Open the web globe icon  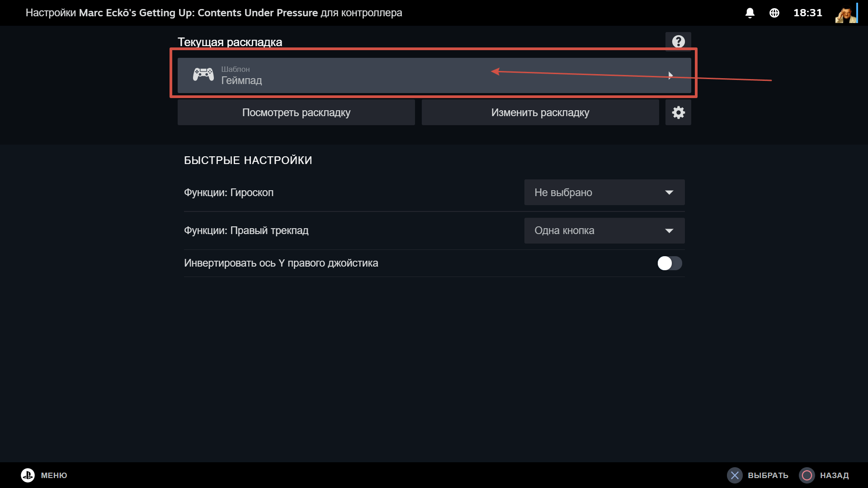click(x=774, y=13)
